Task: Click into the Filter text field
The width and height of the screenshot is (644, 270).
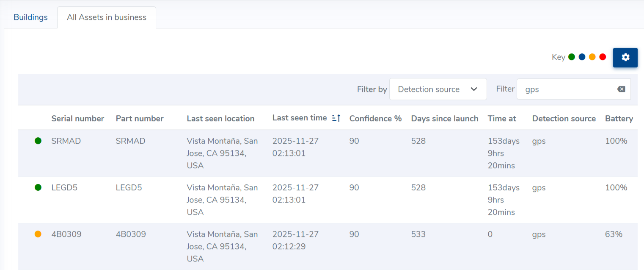Action: point(567,89)
